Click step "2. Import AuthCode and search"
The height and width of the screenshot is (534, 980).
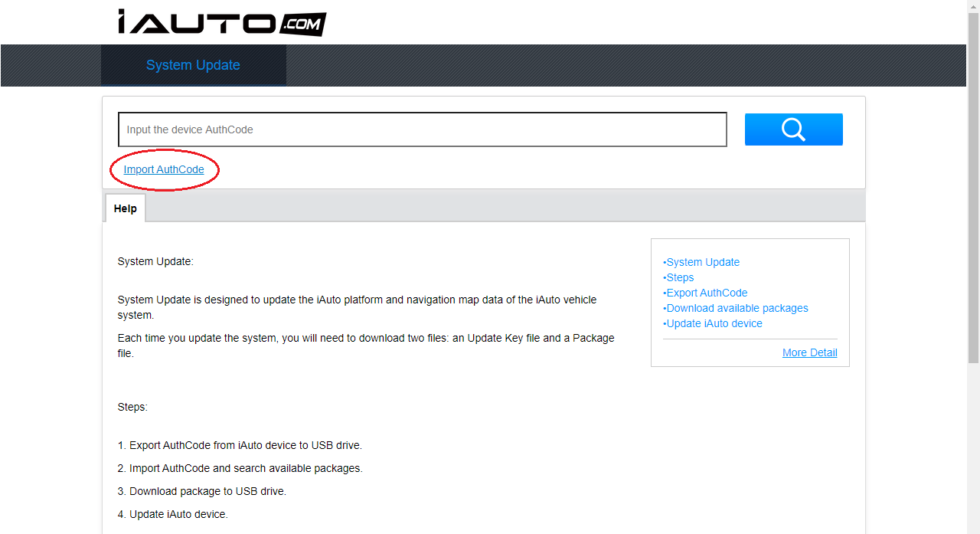click(x=240, y=468)
